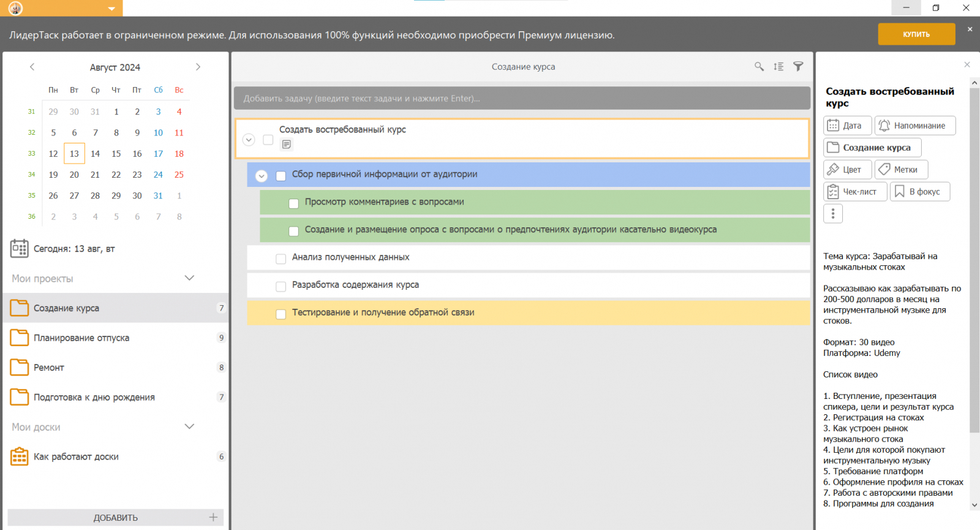
Task: Go to the previous month in calendar
Action: [32, 67]
